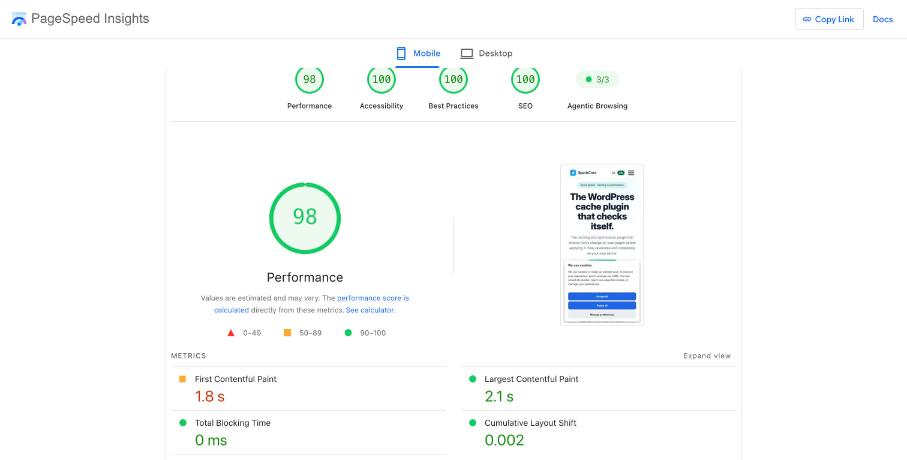This screenshot has width=907, height=460.
Task: Click the desktop monitor icon
Action: [x=467, y=54]
